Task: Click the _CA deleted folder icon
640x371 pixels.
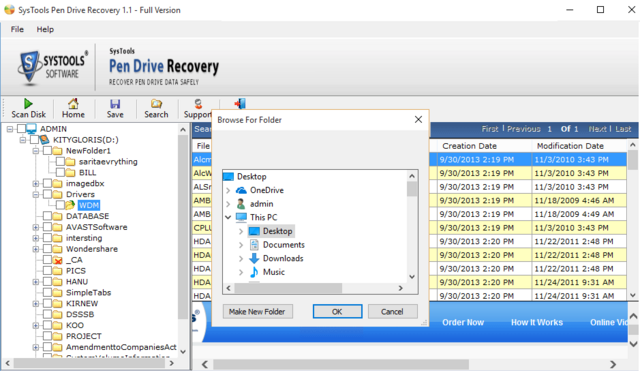Action: click(58, 260)
